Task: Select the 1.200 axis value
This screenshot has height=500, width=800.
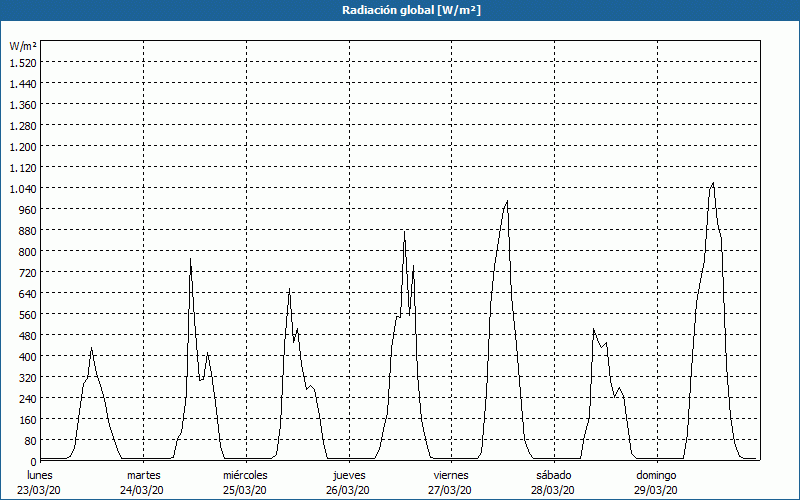Action: coord(23,146)
